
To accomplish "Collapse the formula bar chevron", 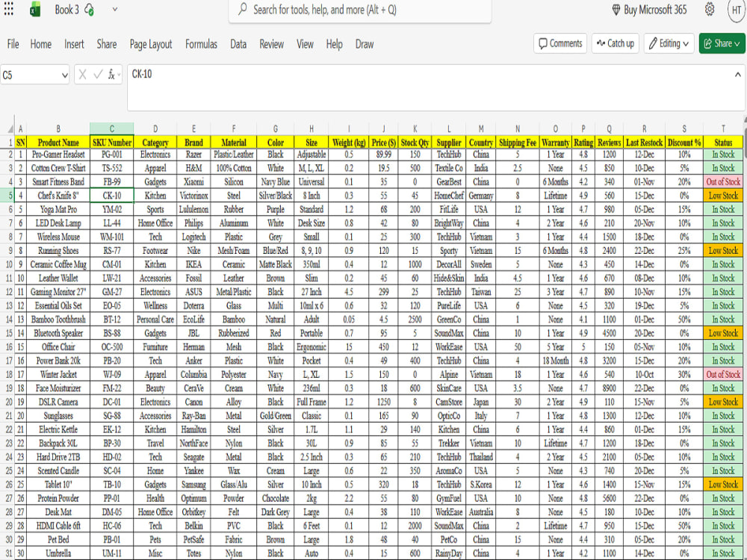I will [737, 74].
